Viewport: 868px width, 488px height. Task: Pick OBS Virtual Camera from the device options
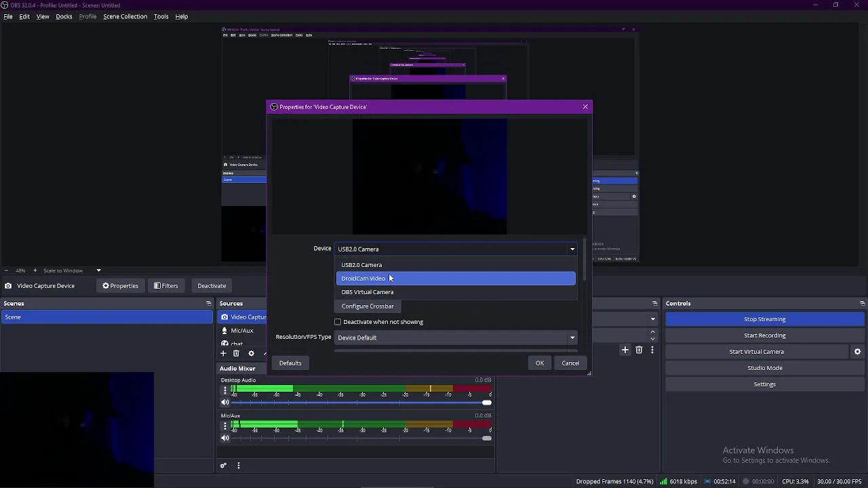tap(456, 292)
